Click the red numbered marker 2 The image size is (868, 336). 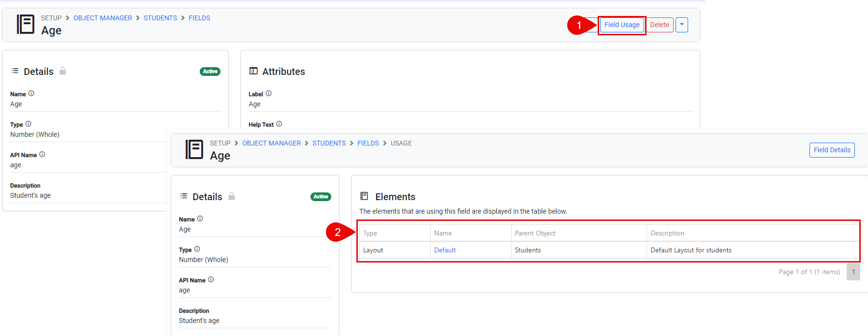(x=338, y=232)
